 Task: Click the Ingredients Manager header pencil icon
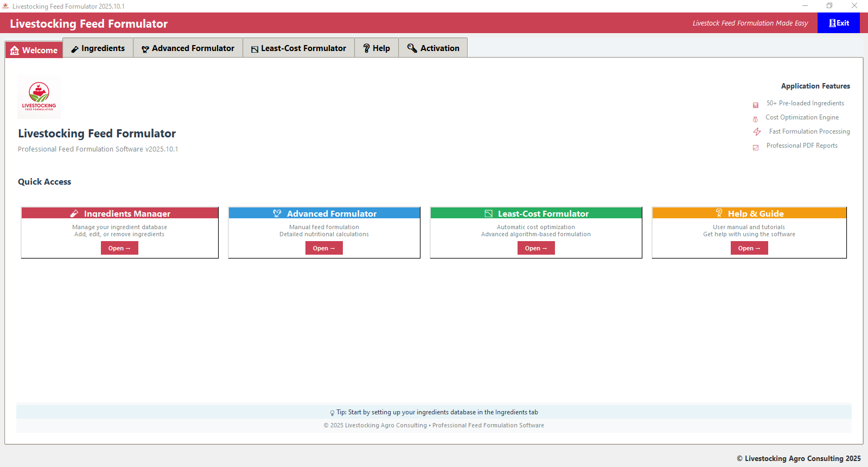tap(74, 213)
